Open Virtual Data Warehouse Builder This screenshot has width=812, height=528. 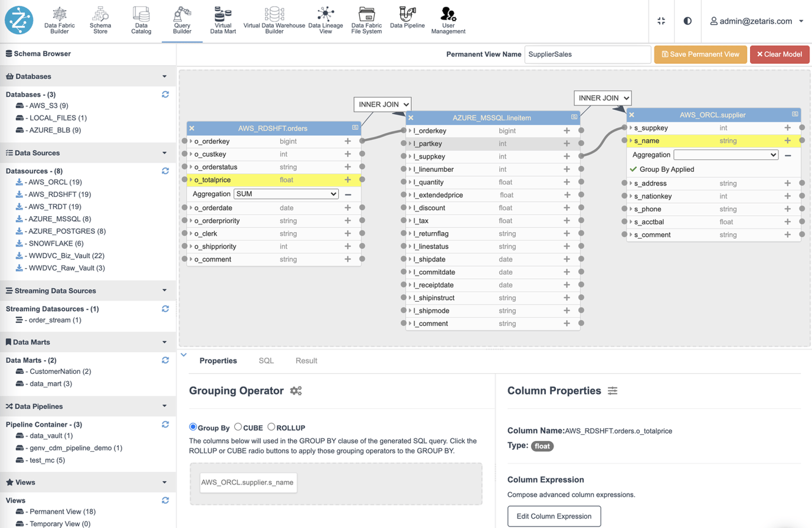click(274, 21)
